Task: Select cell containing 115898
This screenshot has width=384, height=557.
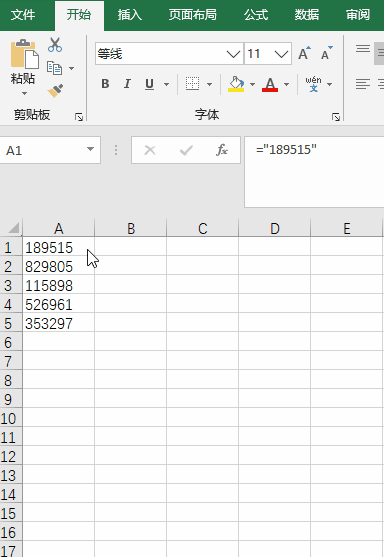Action: point(59,285)
